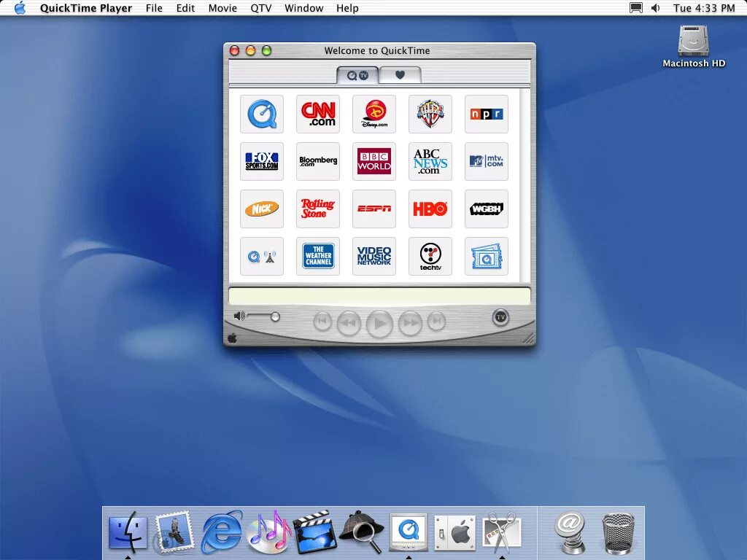The height and width of the screenshot is (560, 747).
Task: Launch iMovie from the Dock
Action: (x=314, y=532)
